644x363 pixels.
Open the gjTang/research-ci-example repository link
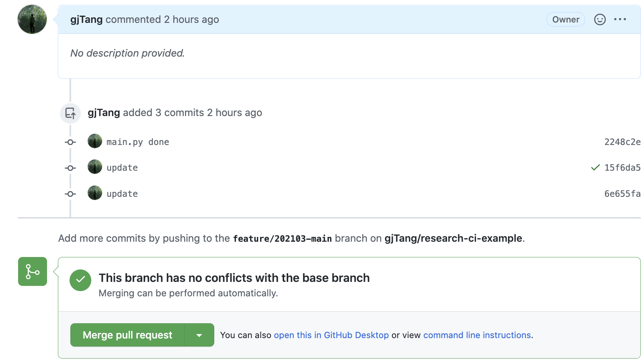coord(453,238)
